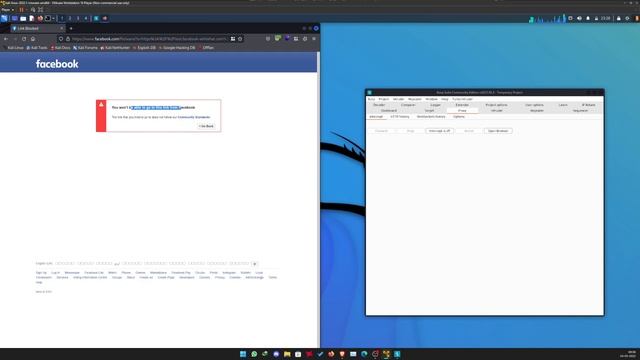640x360 pixels.
Task: Switch to the Extender tab
Action: tap(462, 105)
